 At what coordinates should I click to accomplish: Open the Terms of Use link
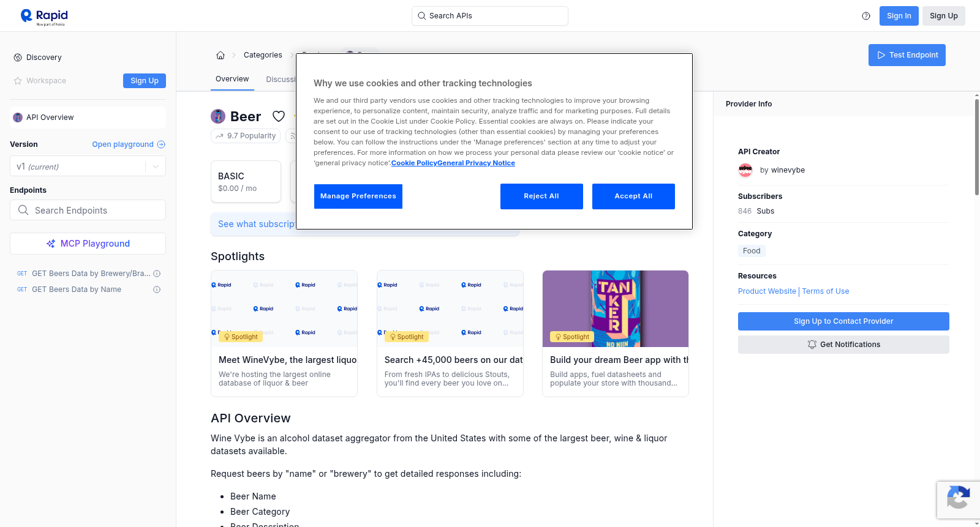(x=826, y=291)
